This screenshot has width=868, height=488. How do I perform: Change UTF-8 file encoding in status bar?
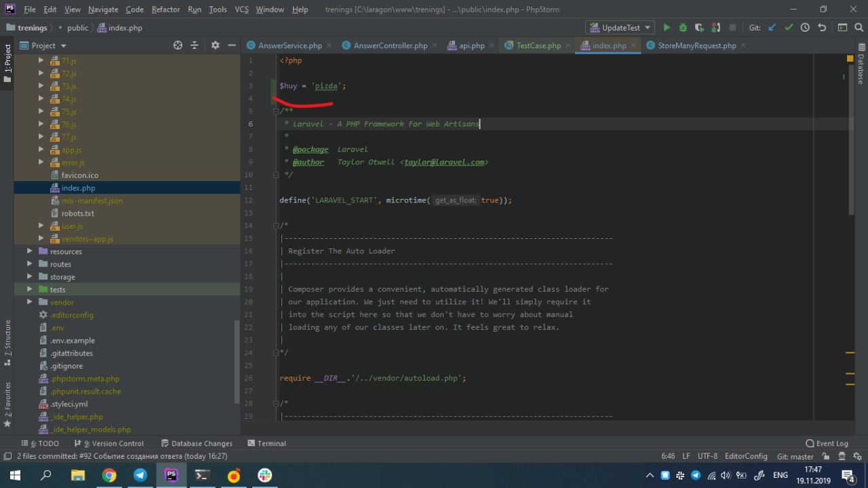point(707,456)
